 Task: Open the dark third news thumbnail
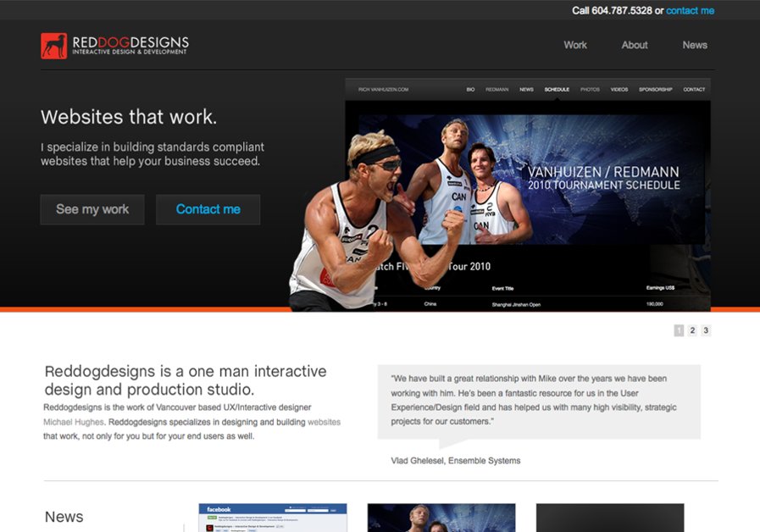(x=610, y=518)
